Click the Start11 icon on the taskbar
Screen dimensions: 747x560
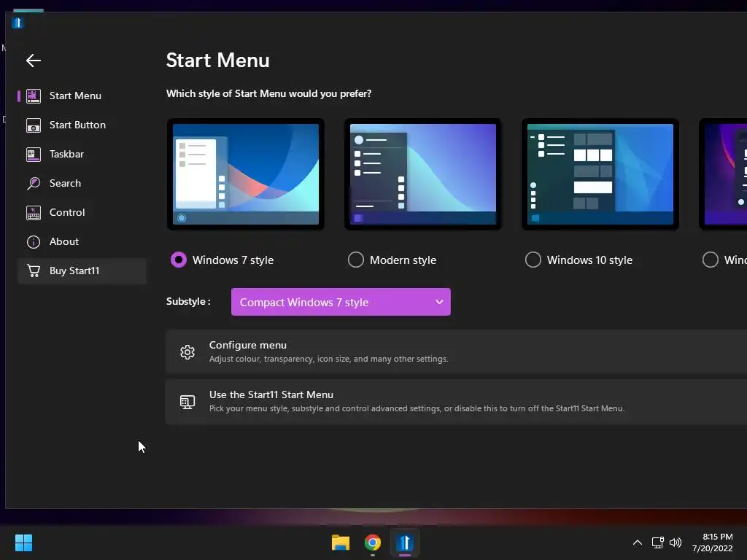(404, 542)
